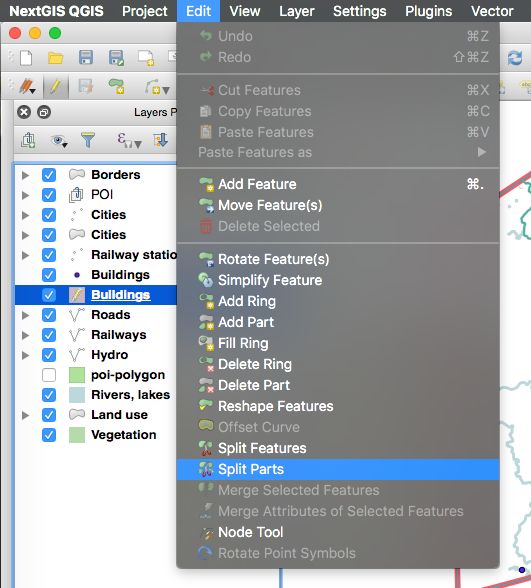Click the NextGIS QGIS application menu
The width and height of the screenshot is (531, 588).
coord(56,11)
